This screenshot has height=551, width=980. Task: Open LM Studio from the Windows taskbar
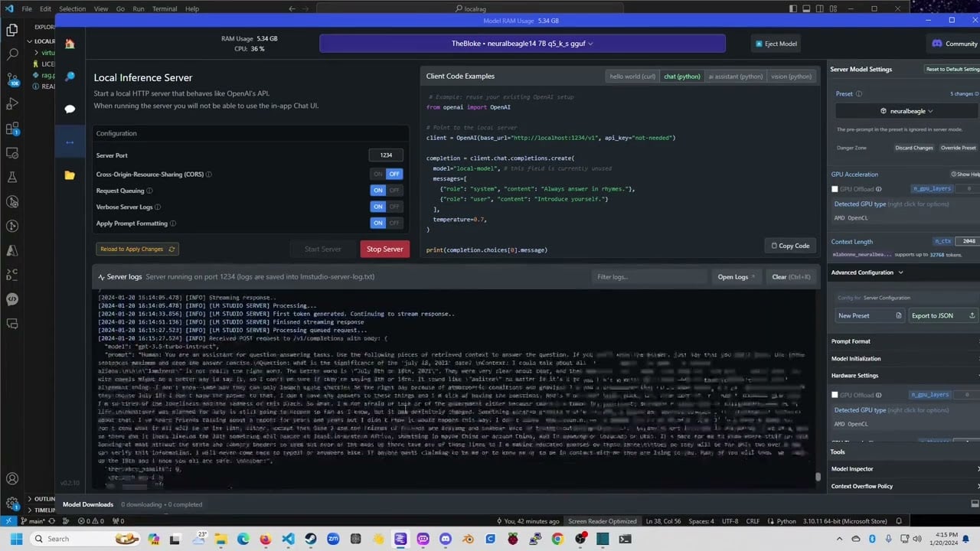[400, 539]
